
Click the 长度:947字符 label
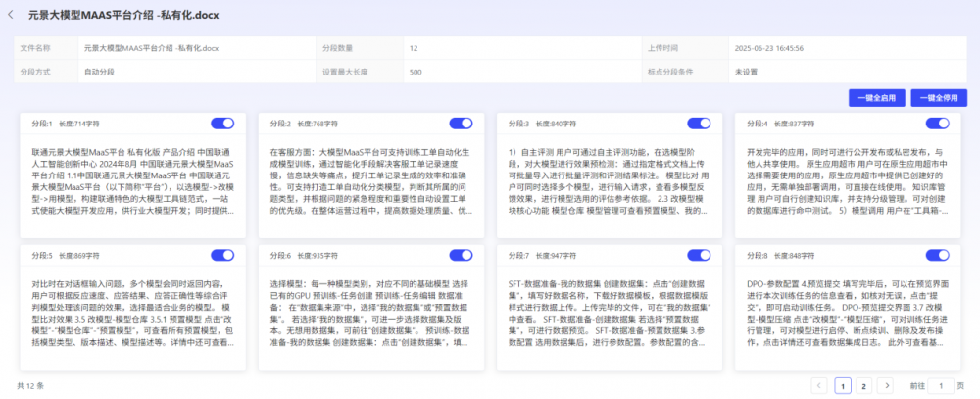click(x=556, y=256)
